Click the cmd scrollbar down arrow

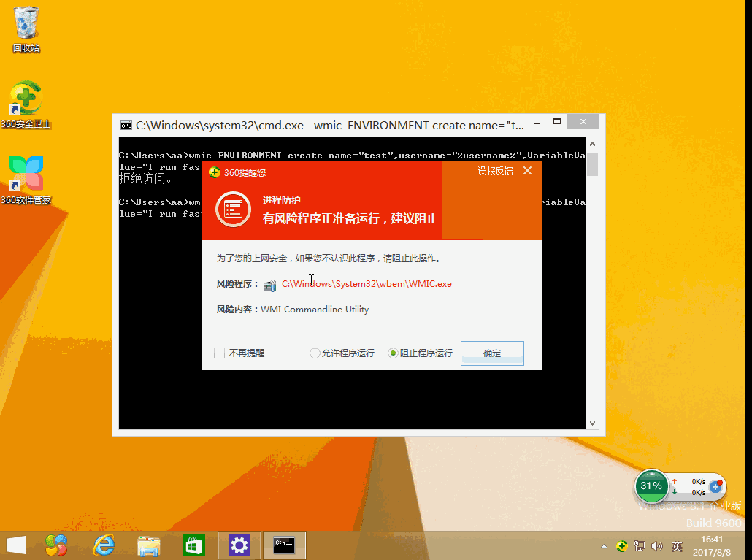click(x=592, y=423)
